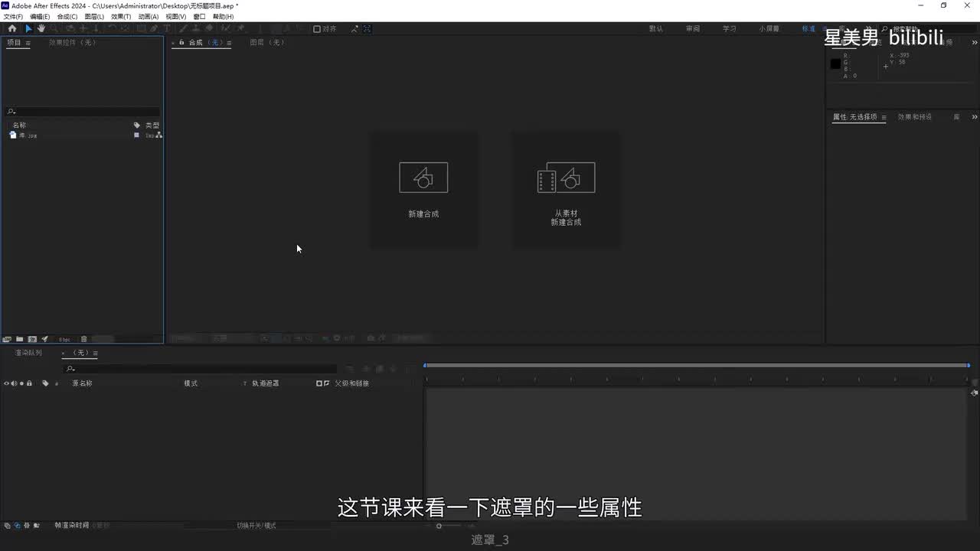Screen dimensions: 980x551
Task: Delete selected item with trash icon
Action: point(84,339)
